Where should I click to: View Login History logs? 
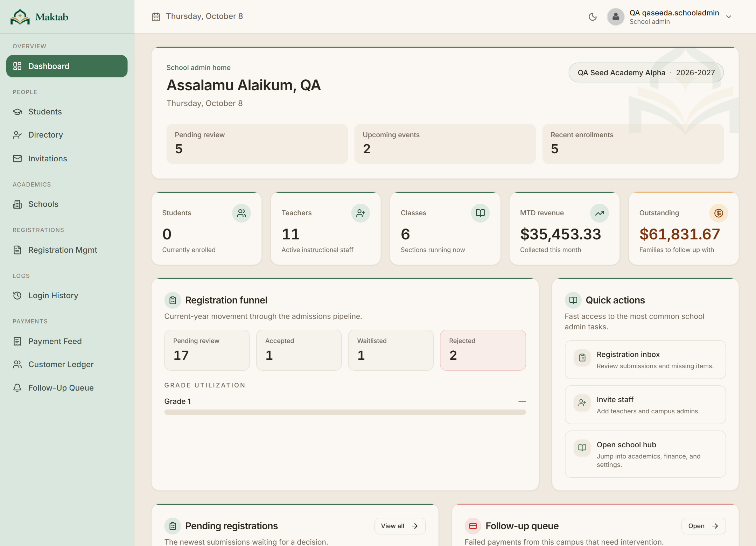(67, 295)
